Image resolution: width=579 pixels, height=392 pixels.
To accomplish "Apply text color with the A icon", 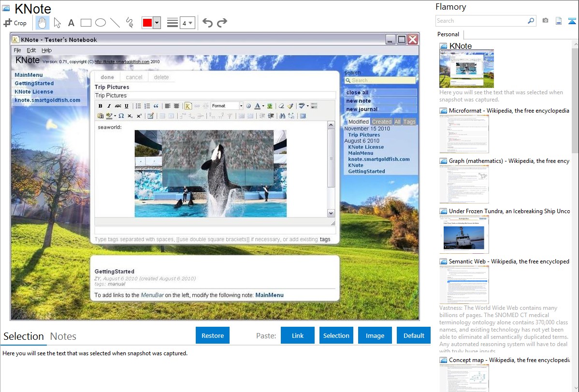I will (258, 106).
